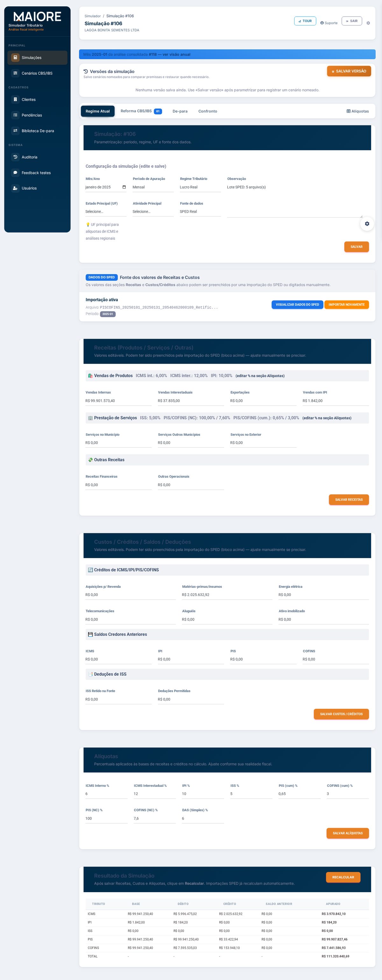Open Feedback testes chat bubble icon

(x=15, y=172)
